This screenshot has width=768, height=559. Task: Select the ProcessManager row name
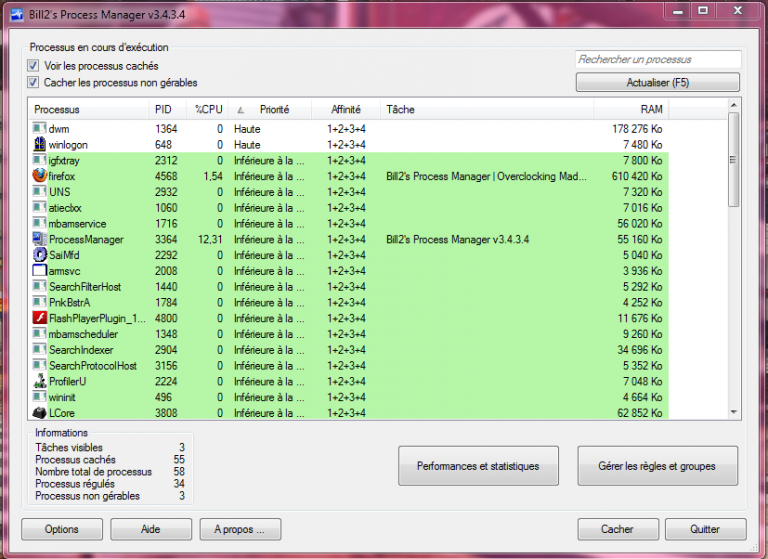tap(86, 239)
